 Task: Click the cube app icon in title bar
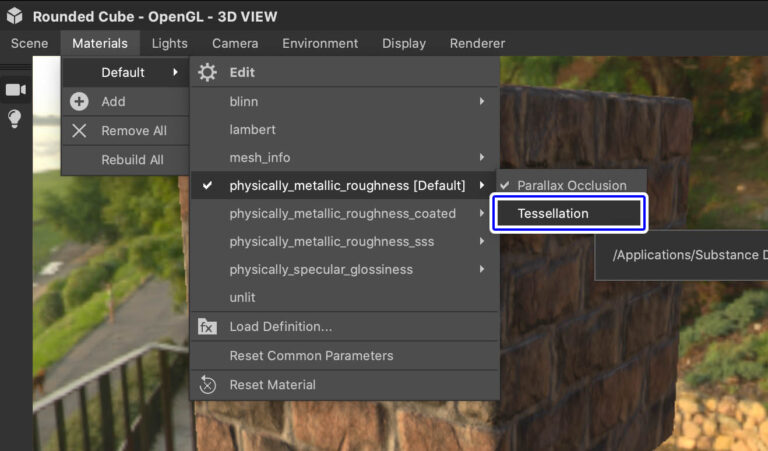point(15,16)
